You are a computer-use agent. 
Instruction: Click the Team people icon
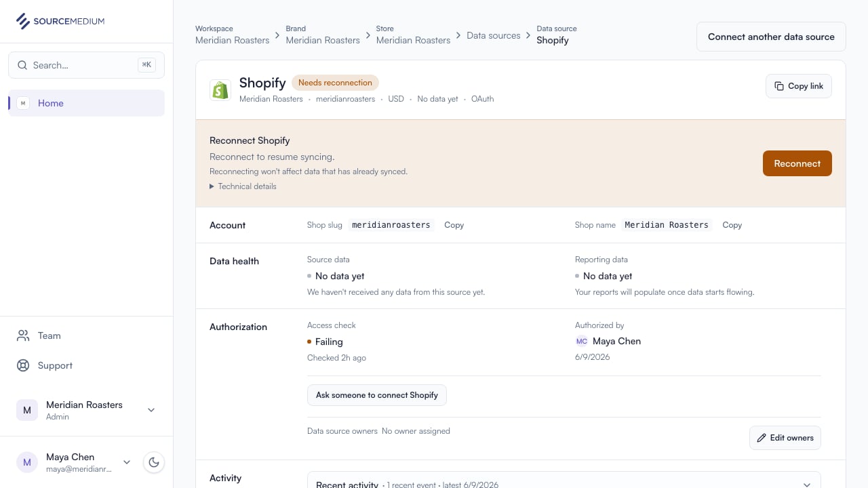click(23, 335)
